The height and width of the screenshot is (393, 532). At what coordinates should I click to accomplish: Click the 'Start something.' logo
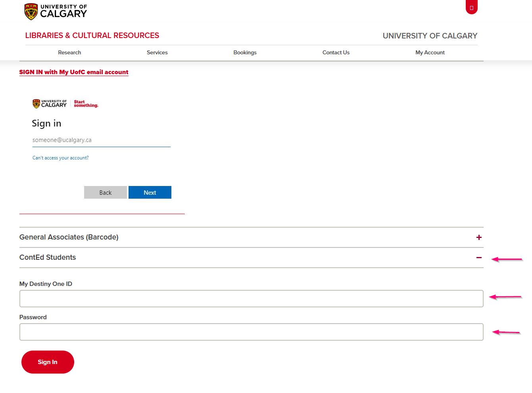point(85,104)
